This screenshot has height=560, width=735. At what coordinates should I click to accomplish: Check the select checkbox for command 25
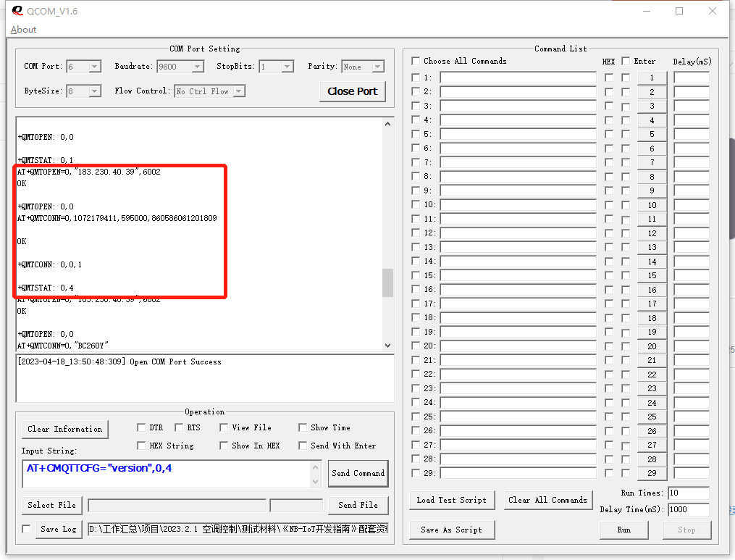(x=416, y=417)
